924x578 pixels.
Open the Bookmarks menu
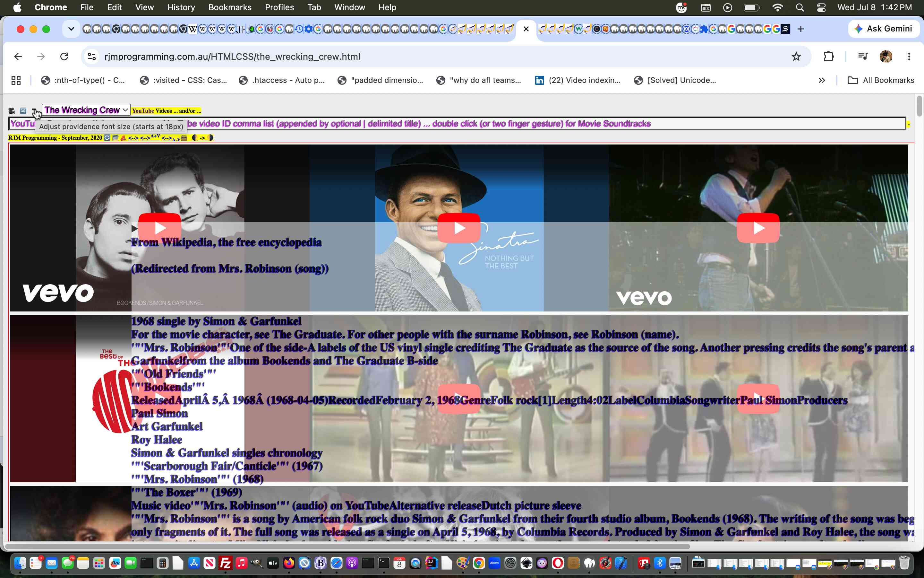pos(230,7)
